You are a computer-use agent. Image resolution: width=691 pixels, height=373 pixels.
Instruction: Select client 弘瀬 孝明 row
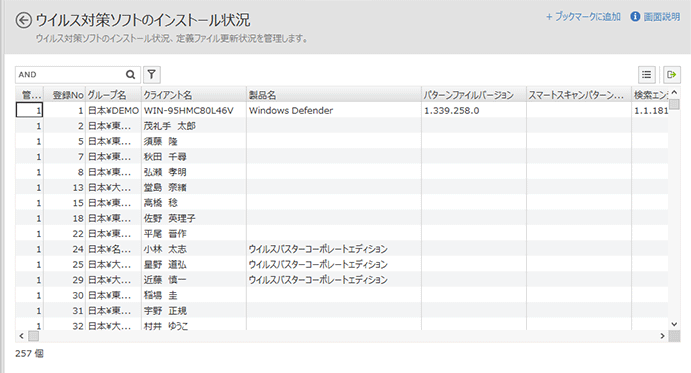point(193,172)
